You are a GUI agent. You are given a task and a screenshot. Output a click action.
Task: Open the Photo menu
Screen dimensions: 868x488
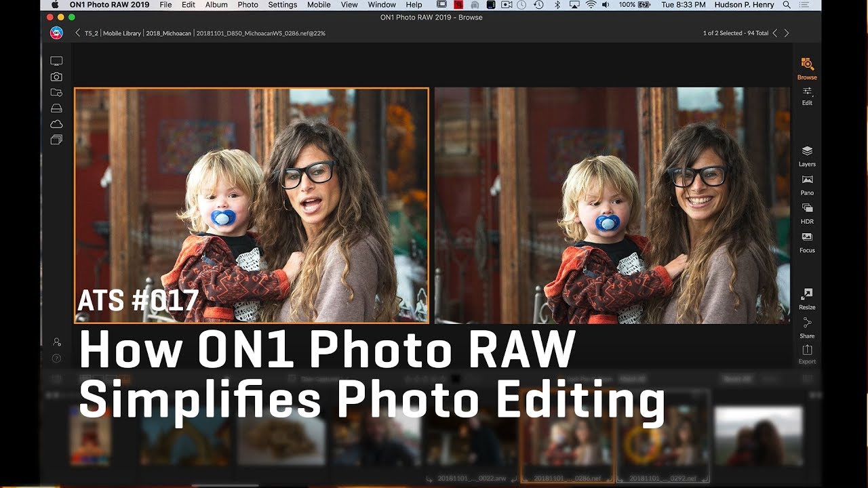[x=248, y=5]
